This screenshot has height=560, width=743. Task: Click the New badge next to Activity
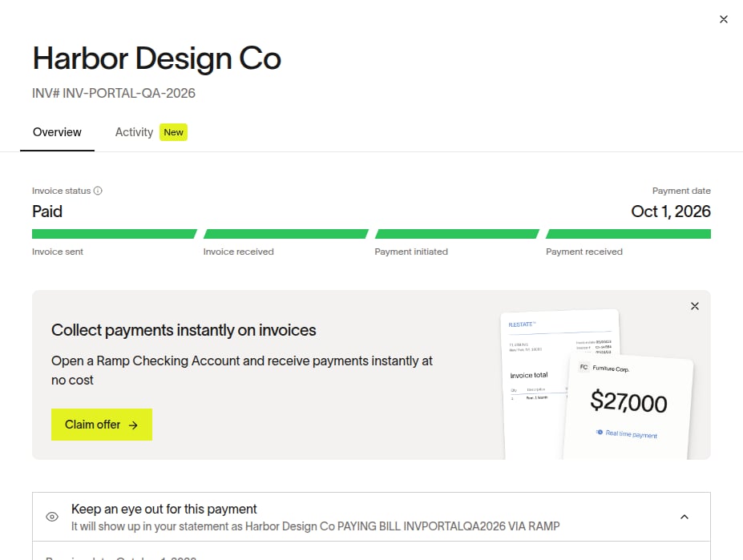173,132
